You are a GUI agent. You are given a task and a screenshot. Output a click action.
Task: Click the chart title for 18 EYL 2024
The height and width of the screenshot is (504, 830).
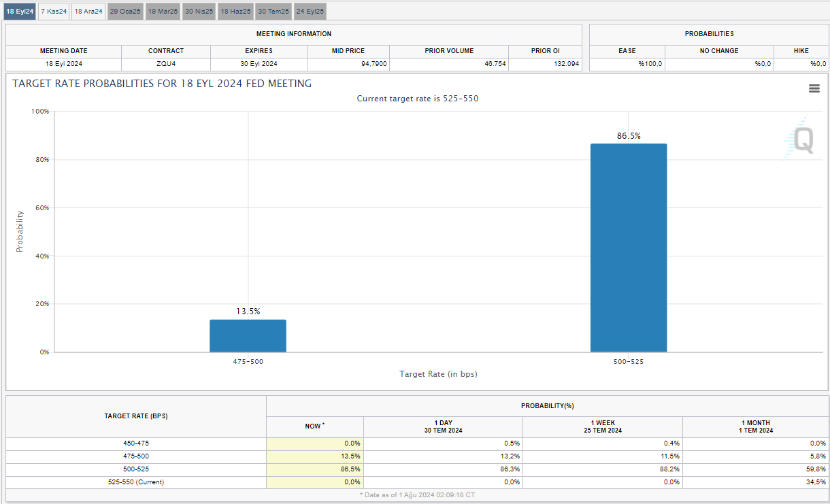coord(162,84)
